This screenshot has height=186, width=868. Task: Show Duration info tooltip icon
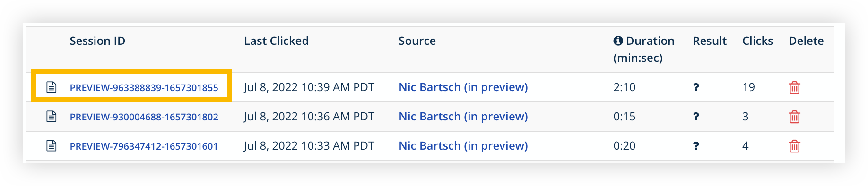[618, 41]
